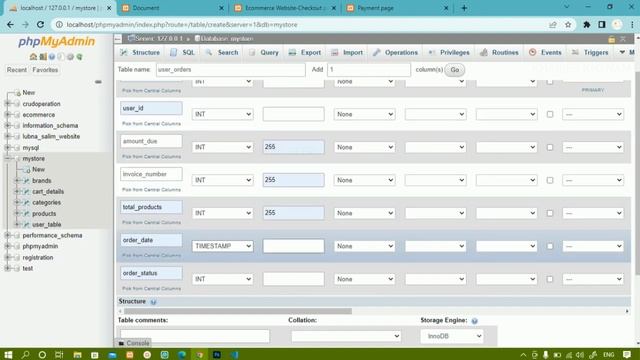This screenshot has height=360, width=640.
Task: Open Console bar at bottom
Action: tap(133, 343)
